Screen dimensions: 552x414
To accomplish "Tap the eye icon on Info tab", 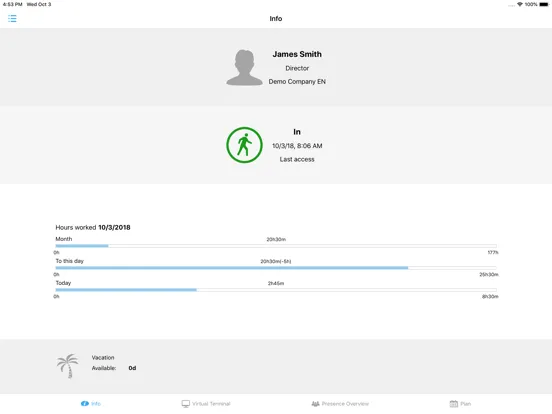I will coord(85,403).
